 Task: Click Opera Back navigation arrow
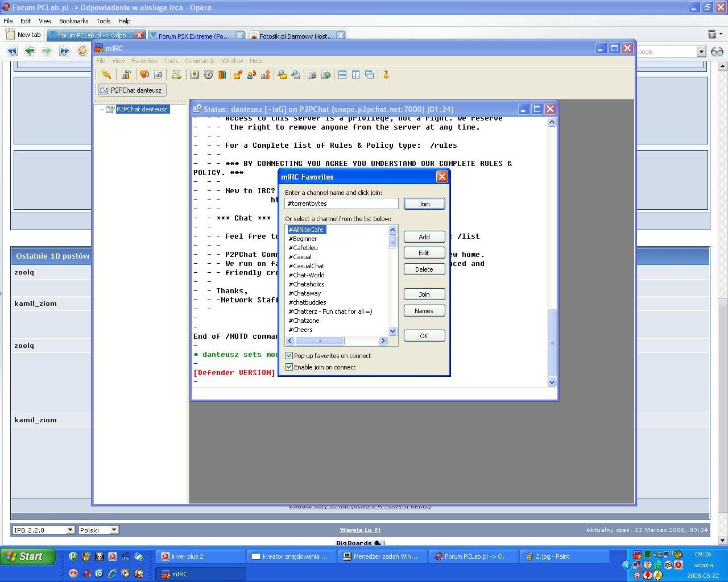click(29, 51)
